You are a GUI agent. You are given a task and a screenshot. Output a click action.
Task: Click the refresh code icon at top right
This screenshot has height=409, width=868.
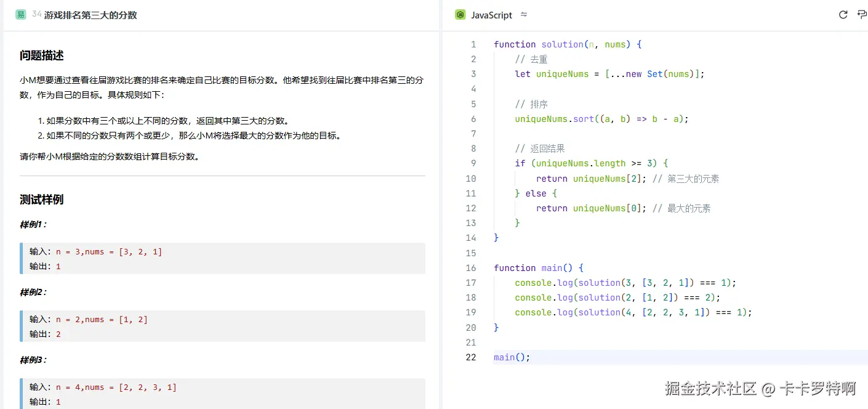tap(843, 14)
